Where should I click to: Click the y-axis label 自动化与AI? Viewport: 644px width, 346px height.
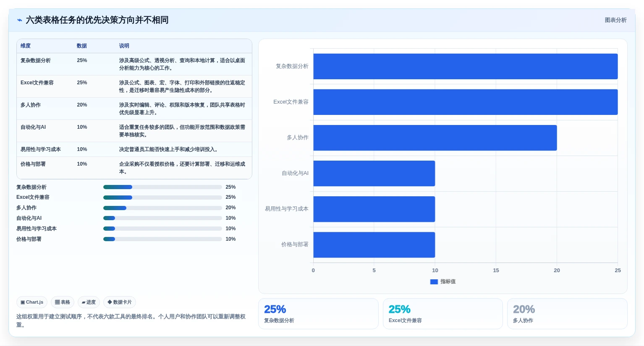[295, 173]
